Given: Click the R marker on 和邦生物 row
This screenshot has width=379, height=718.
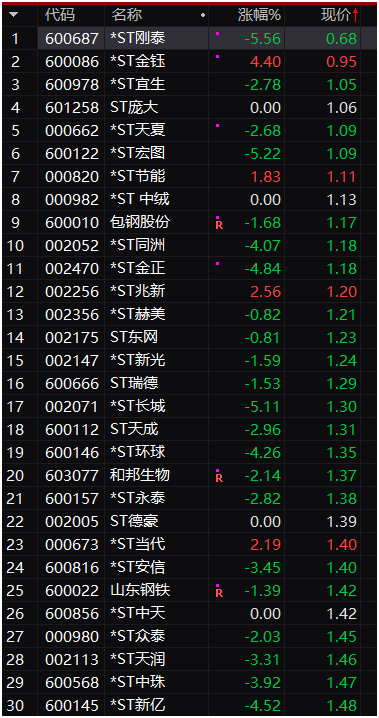Looking at the screenshot, I should click(219, 478).
